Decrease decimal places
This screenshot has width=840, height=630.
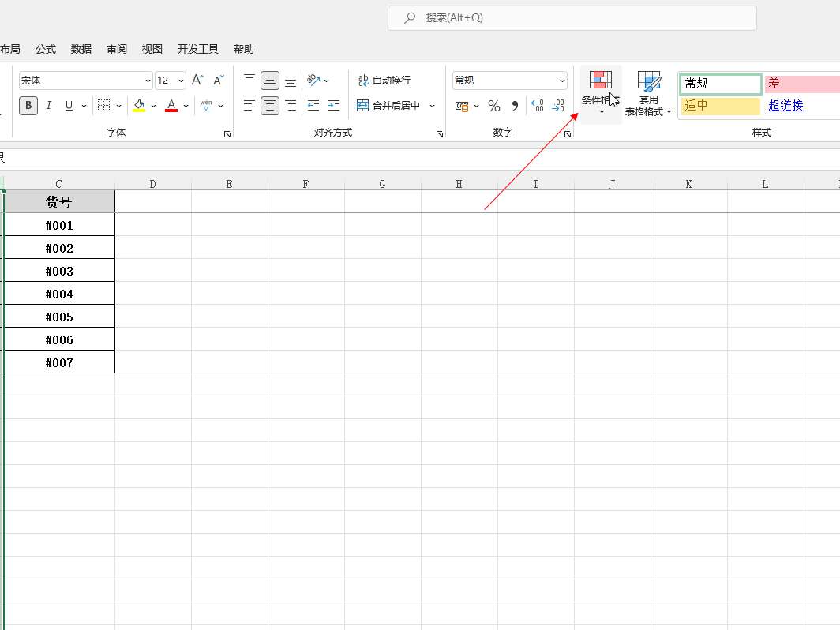point(558,106)
